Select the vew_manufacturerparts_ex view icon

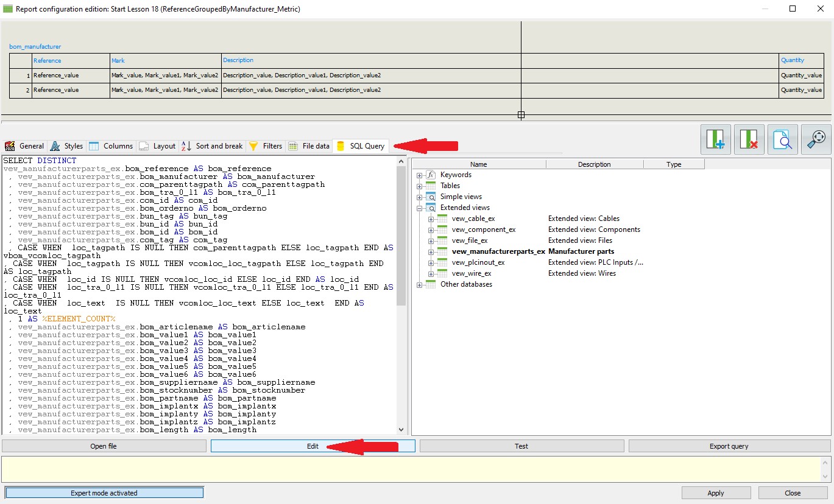click(442, 251)
